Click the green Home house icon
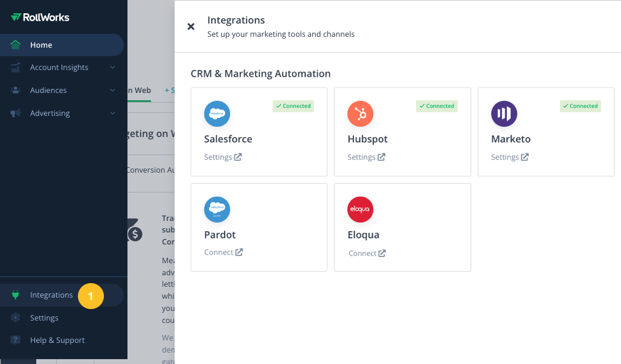Image resolution: width=621 pixels, height=364 pixels. pos(16,45)
